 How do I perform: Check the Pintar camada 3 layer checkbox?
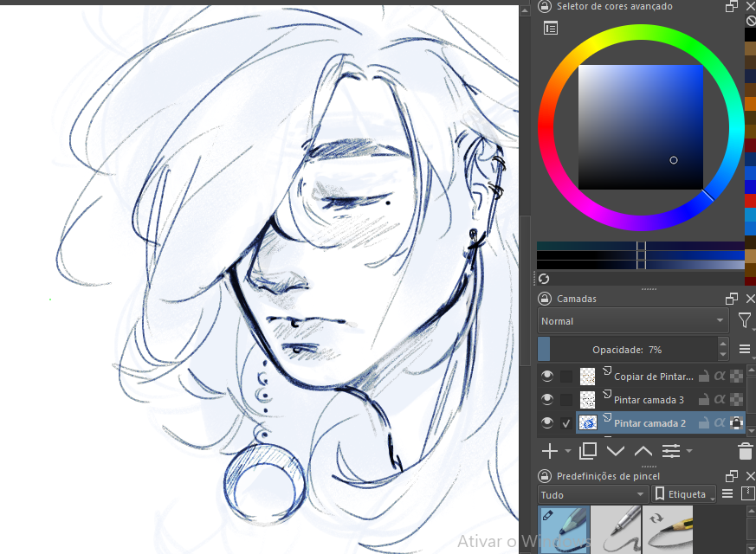pyautogui.click(x=566, y=399)
